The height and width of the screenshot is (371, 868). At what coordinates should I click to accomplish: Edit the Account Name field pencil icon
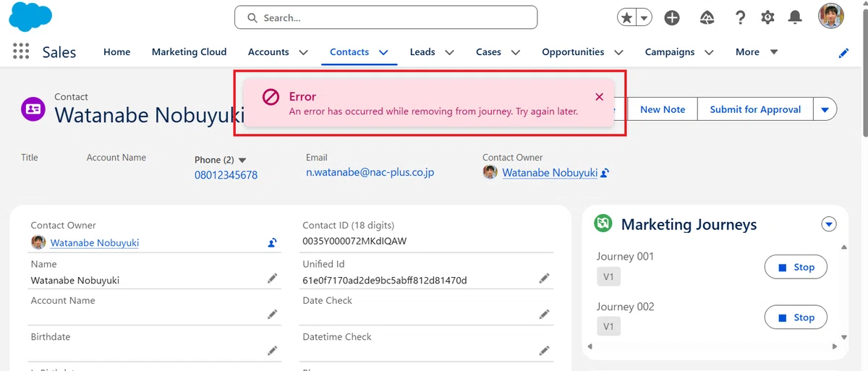[x=272, y=314]
